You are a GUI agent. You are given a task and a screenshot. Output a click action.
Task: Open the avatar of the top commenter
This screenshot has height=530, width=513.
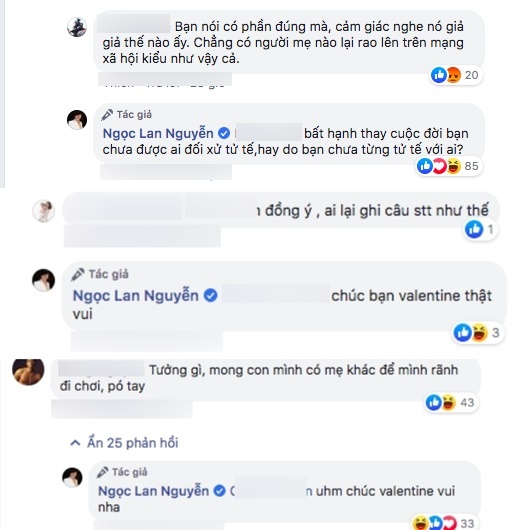tap(77, 27)
